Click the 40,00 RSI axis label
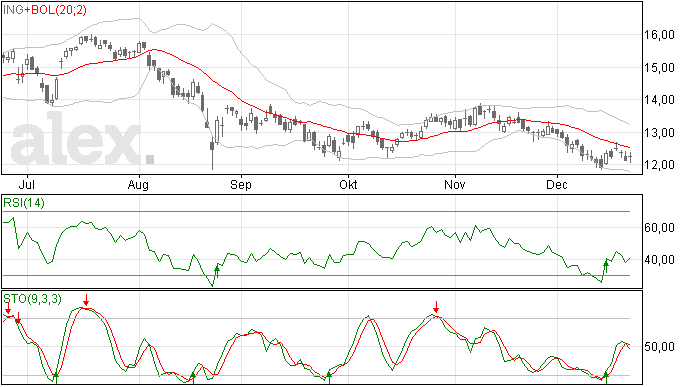 pyautogui.click(x=659, y=260)
